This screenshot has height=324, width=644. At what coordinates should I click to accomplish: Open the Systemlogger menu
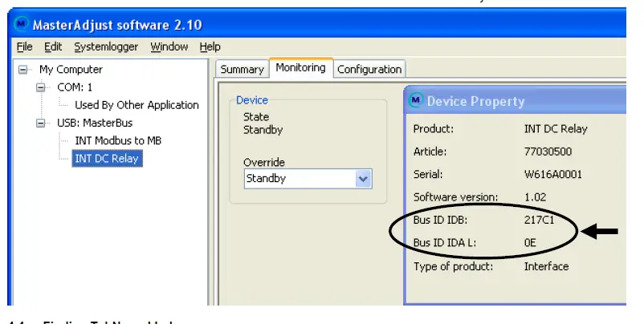coord(106,47)
